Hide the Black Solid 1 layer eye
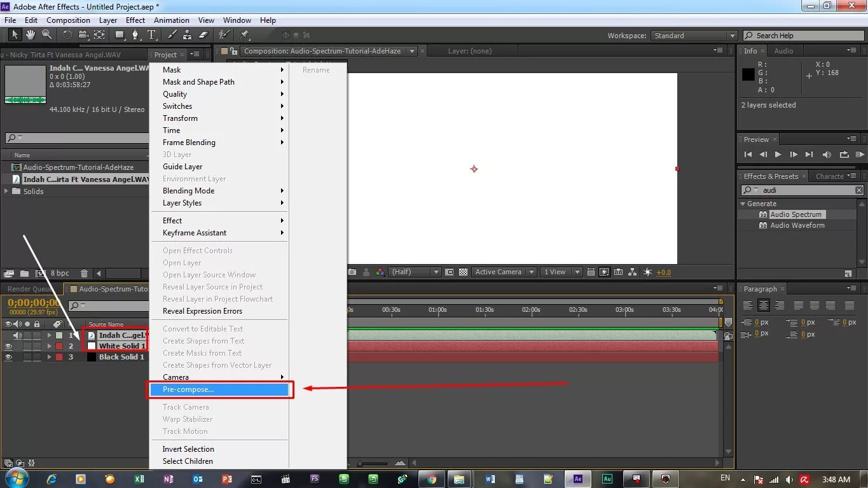Image resolution: width=868 pixels, height=488 pixels. pyautogui.click(x=8, y=357)
